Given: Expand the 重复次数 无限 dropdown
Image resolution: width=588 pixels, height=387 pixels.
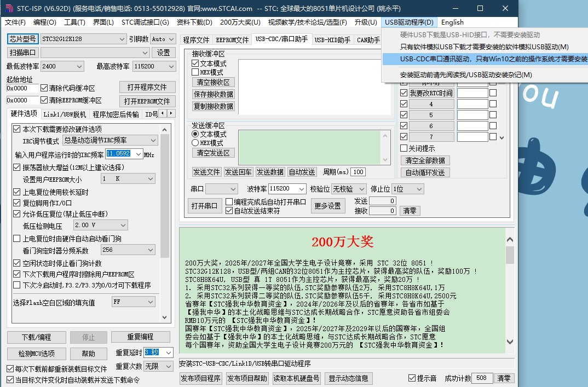Looking at the screenshot, I should pos(168,366).
